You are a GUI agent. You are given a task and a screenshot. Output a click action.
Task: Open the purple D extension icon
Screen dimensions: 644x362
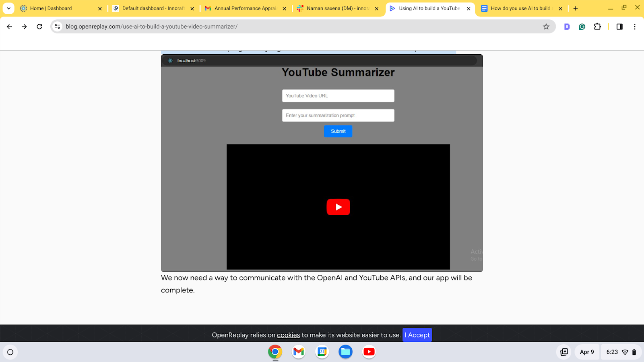pos(567,27)
